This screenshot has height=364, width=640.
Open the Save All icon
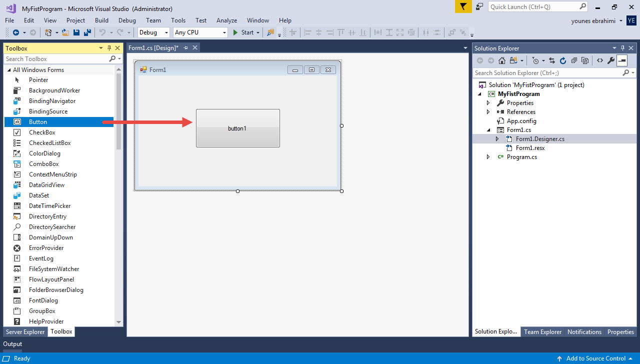(x=86, y=31)
